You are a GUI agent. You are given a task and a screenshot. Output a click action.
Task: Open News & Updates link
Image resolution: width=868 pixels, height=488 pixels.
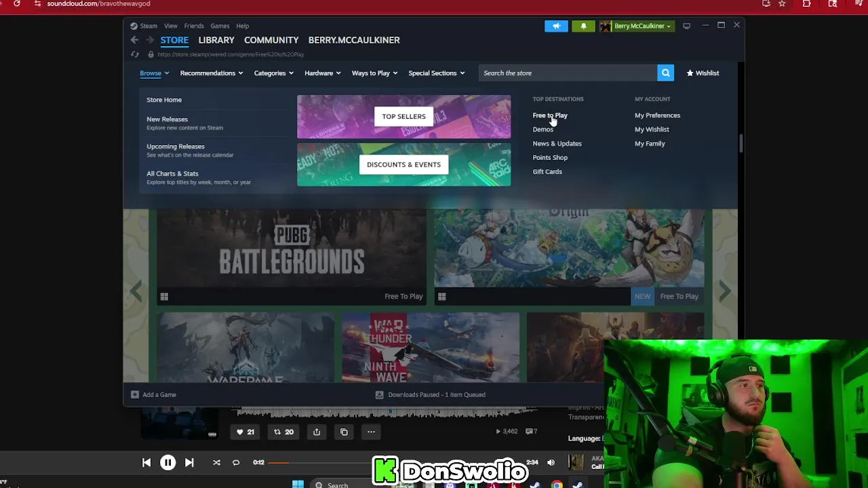click(x=557, y=144)
